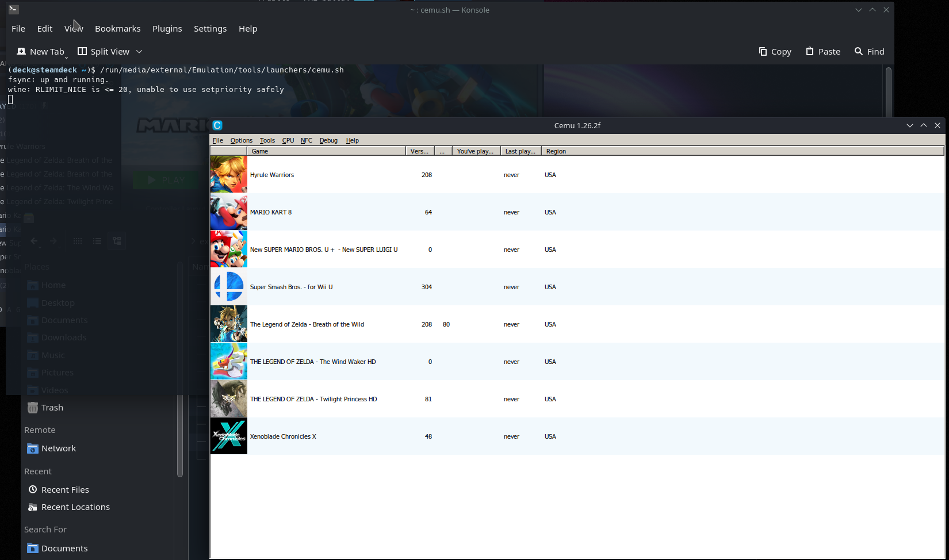Click Twilight Princess HD cover icon
The height and width of the screenshot is (560, 949).
[229, 398]
